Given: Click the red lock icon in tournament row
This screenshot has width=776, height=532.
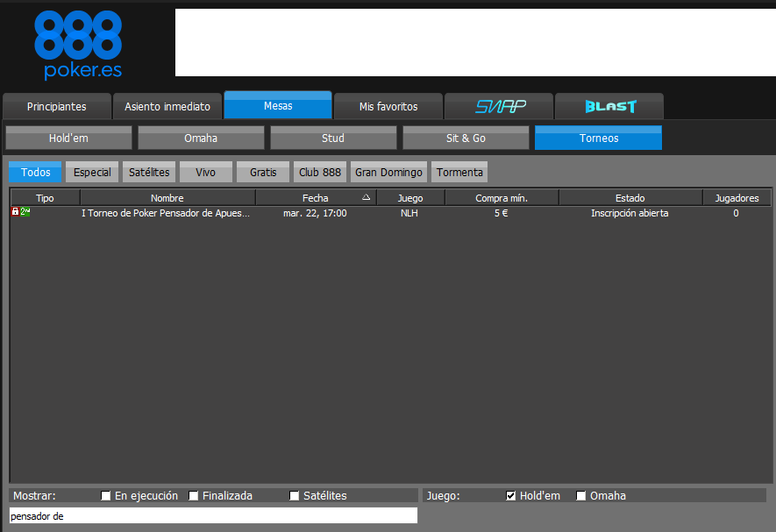Looking at the screenshot, I should click(15, 212).
